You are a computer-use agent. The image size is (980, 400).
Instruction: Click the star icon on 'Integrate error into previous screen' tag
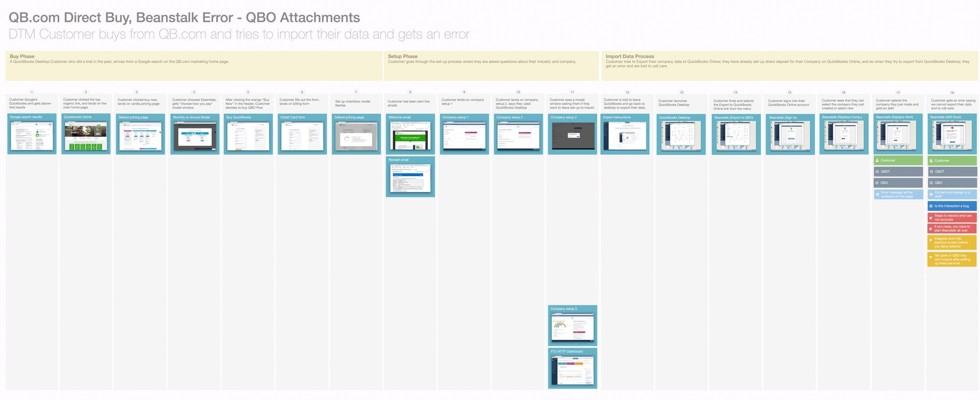931,240
